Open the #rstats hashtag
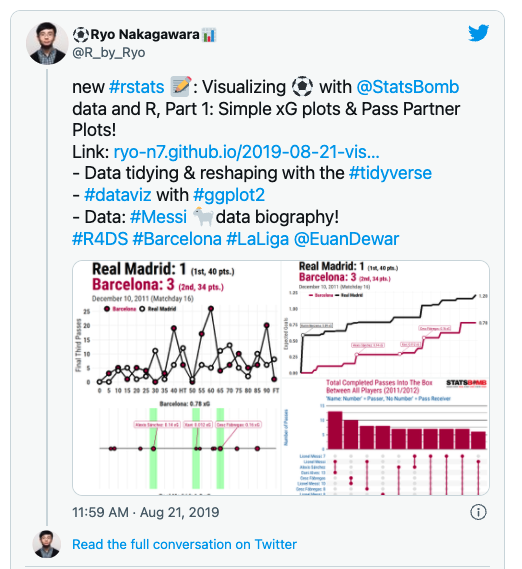This screenshot has width=522, height=569. [x=136, y=87]
